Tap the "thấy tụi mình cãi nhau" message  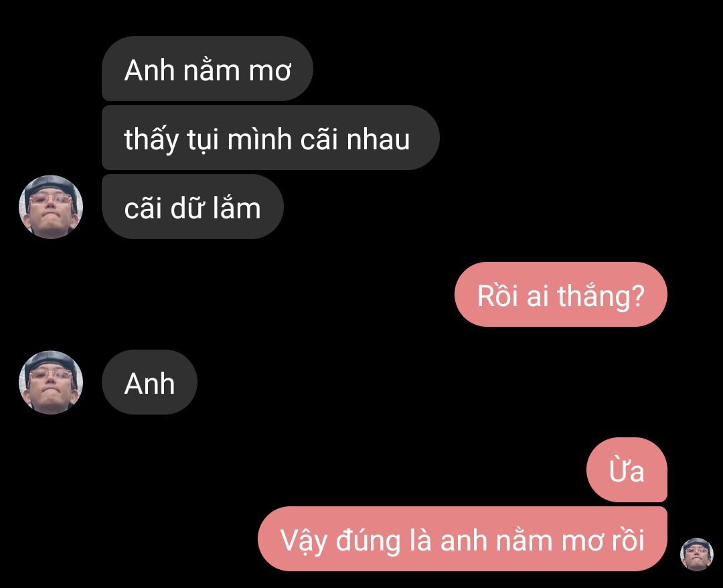pyautogui.click(x=270, y=138)
